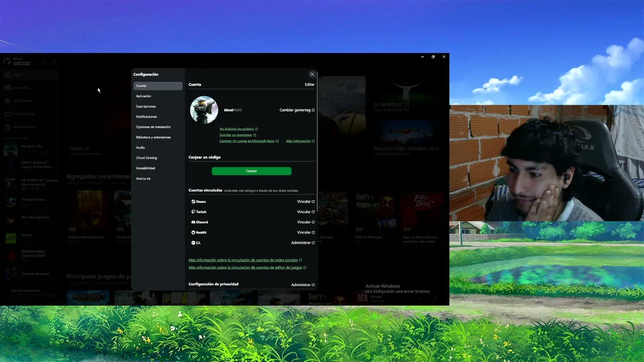Select The Spike Cross thumbnail in sidebar
Viewport: 644px width, 362px height.
point(11,201)
